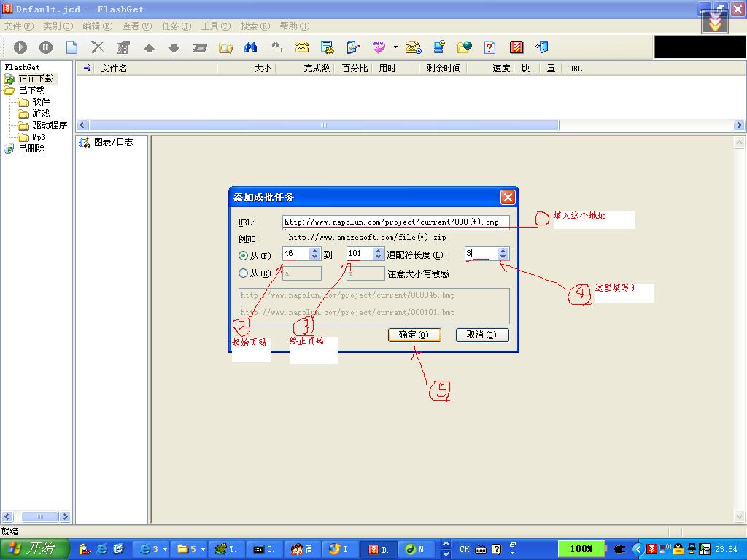Open the 帮助(H) menu

[295, 26]
